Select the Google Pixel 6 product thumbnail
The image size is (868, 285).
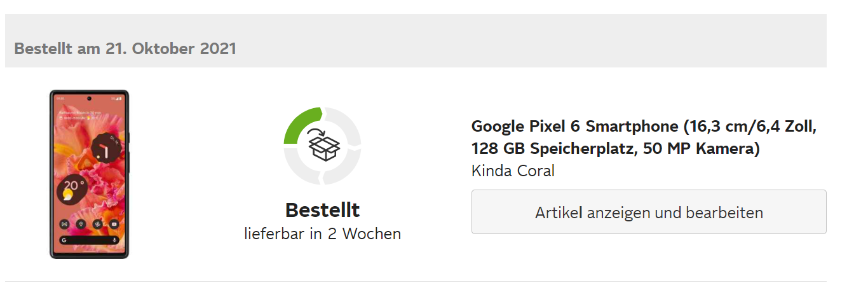click(x=89, y=174)
